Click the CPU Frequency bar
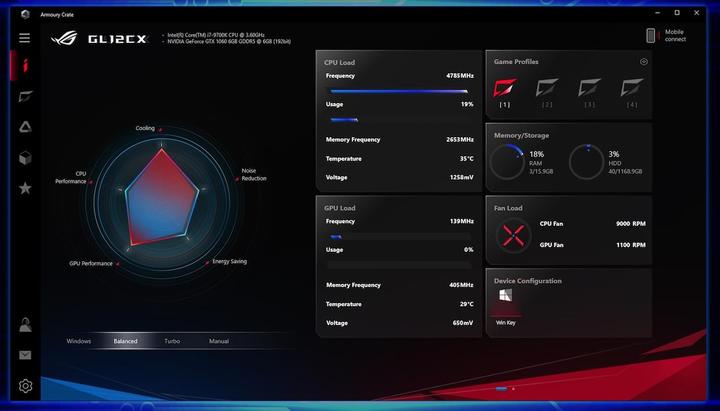The image size is (720, 411). tap(399, 91)
